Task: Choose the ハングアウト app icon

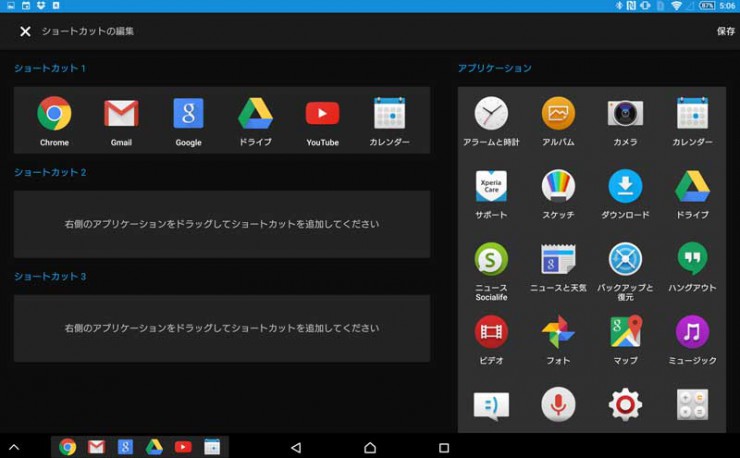Action: click(692, 258)
